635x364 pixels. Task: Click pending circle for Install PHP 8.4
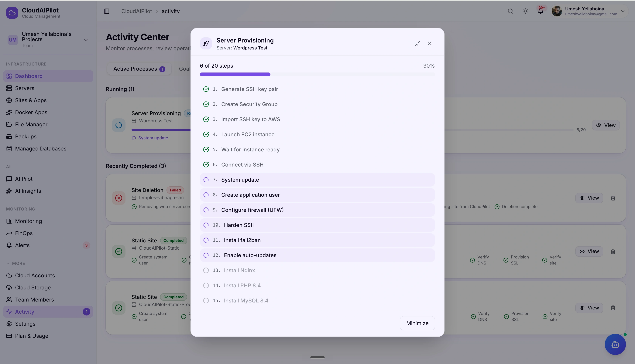click(x=206, y=285)
